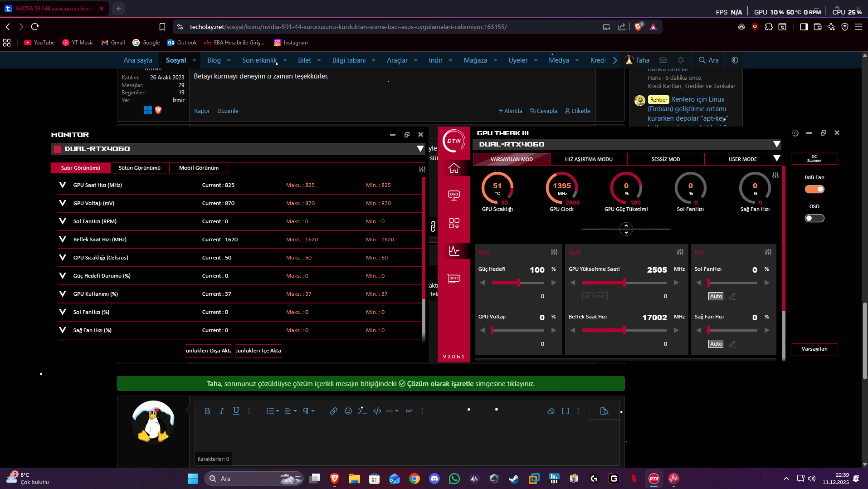Expand Bellek Saat Hızı (MHz) row

[63, 240]
